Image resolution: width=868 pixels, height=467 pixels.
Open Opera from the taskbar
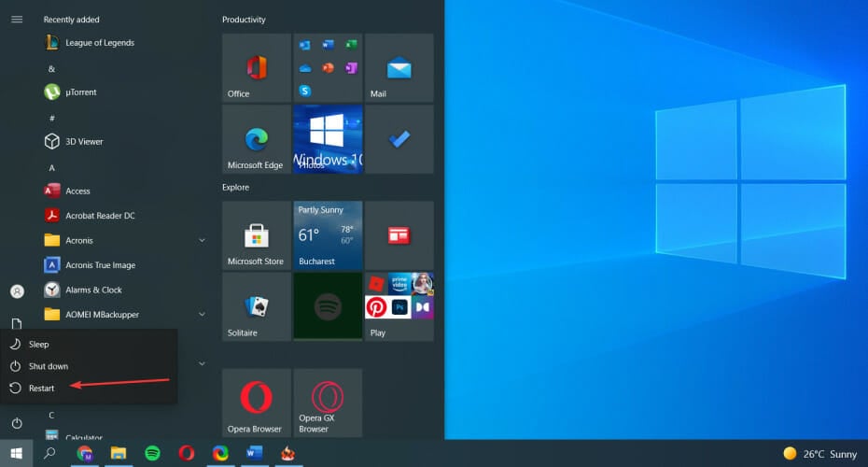pyautogui.click(x=187, y=453)
